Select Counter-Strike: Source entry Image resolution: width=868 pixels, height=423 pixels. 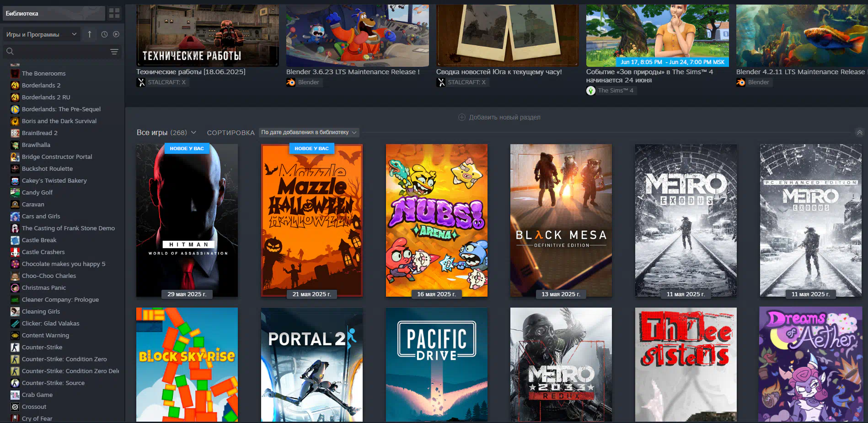53,383
